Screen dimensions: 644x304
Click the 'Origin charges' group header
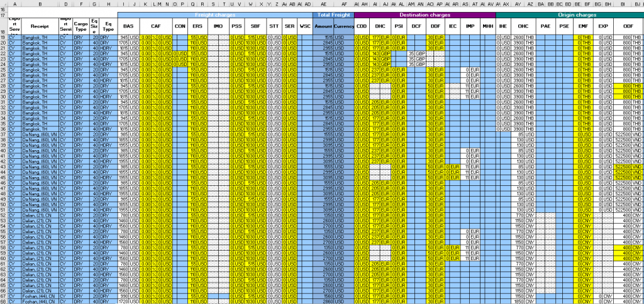570,15
